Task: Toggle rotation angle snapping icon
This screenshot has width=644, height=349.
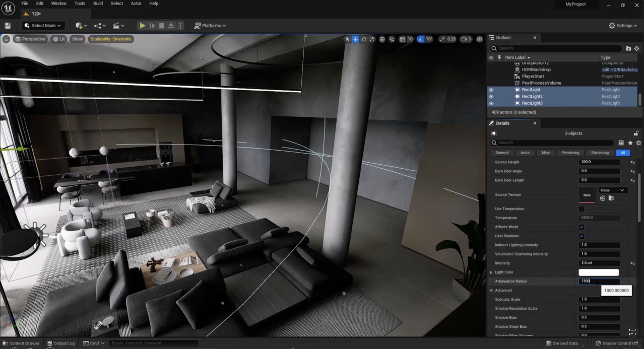Action: [x=421, y=39]
